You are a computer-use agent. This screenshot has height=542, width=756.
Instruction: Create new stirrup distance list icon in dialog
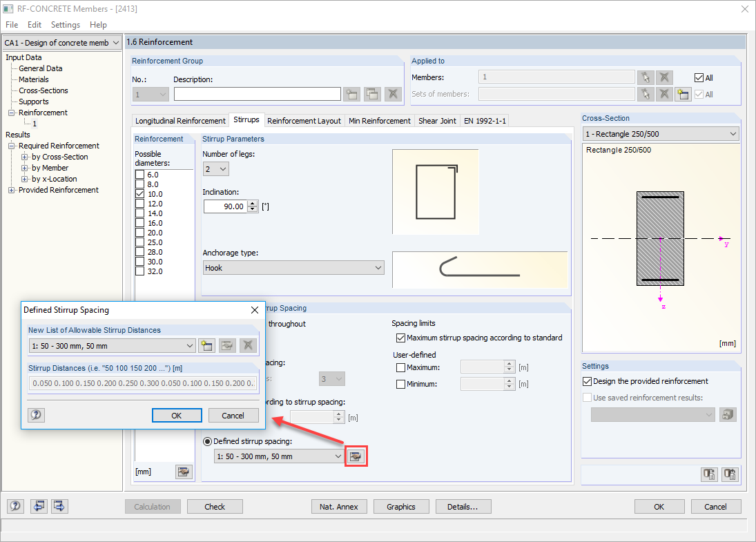point(206,346)
